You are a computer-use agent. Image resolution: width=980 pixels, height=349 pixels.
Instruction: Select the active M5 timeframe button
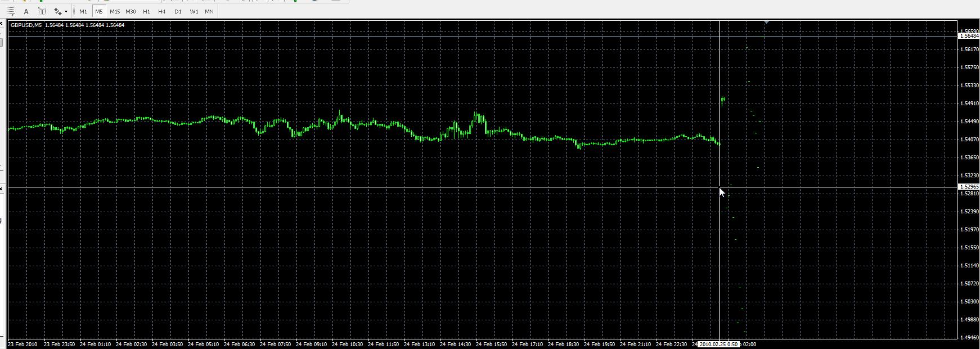coord(99,11)
